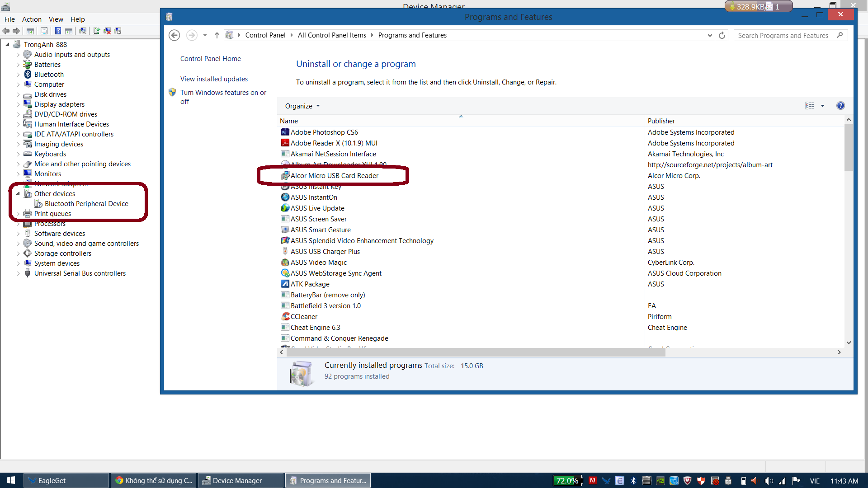Select Print queues in device tree

point(52,214)
